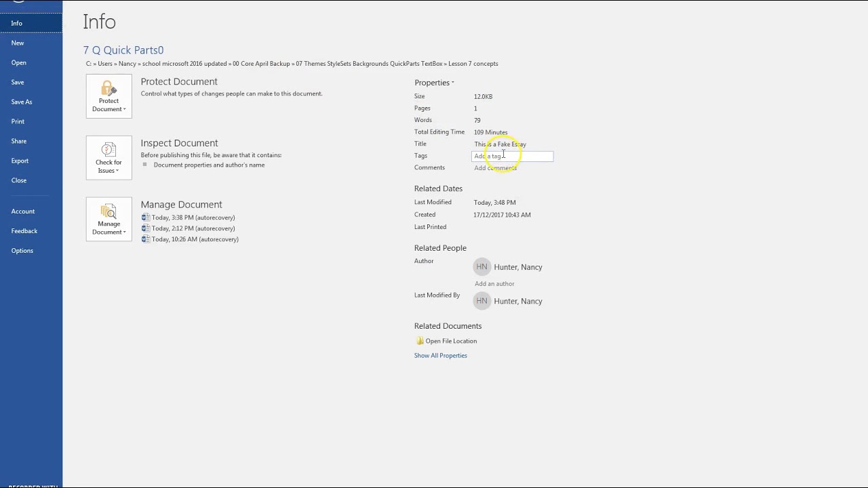The height and width of the screenshot is (488, 868).
Task: Click the Related People heading
Action: click(440, 248)
